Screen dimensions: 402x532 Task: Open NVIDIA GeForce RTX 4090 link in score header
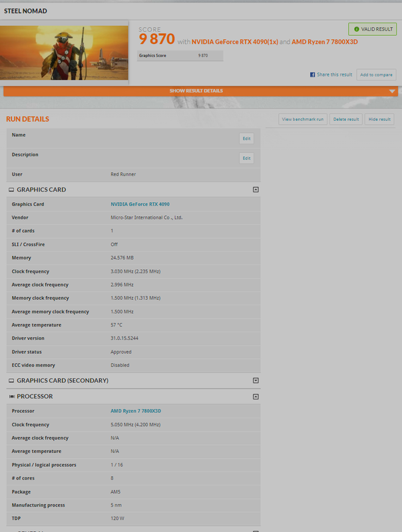coord(235,42)
